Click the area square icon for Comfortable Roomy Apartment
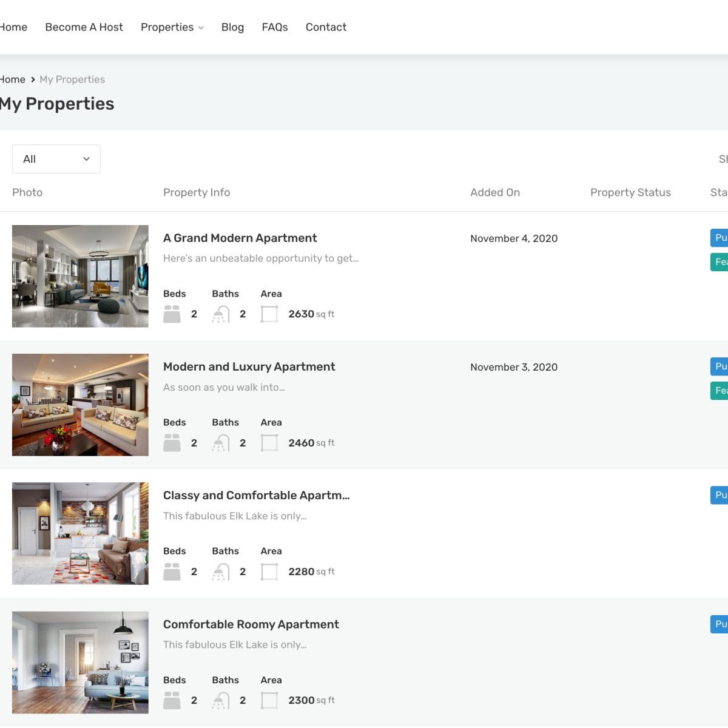 (269, 700)
